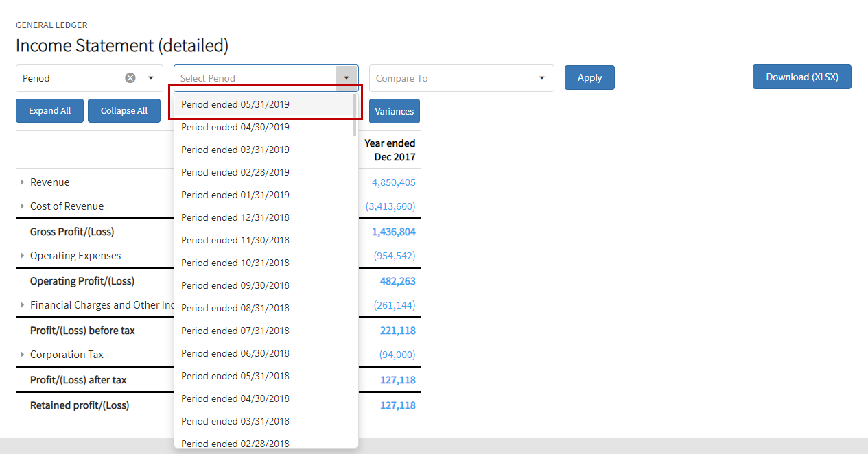Viewport: 868px width, 454px height.
Task: Click the Apply button
Action: (x=589, y=77)
